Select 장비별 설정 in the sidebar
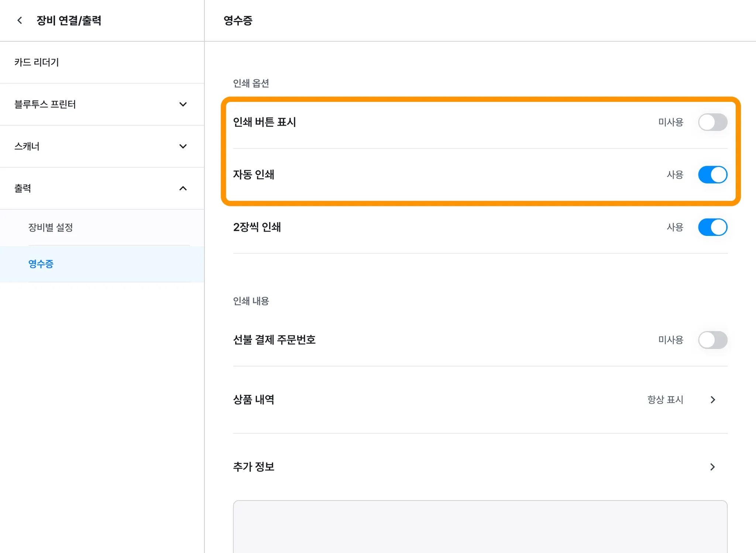The width and height of the screenshot is (756, 553). [51, 227]
